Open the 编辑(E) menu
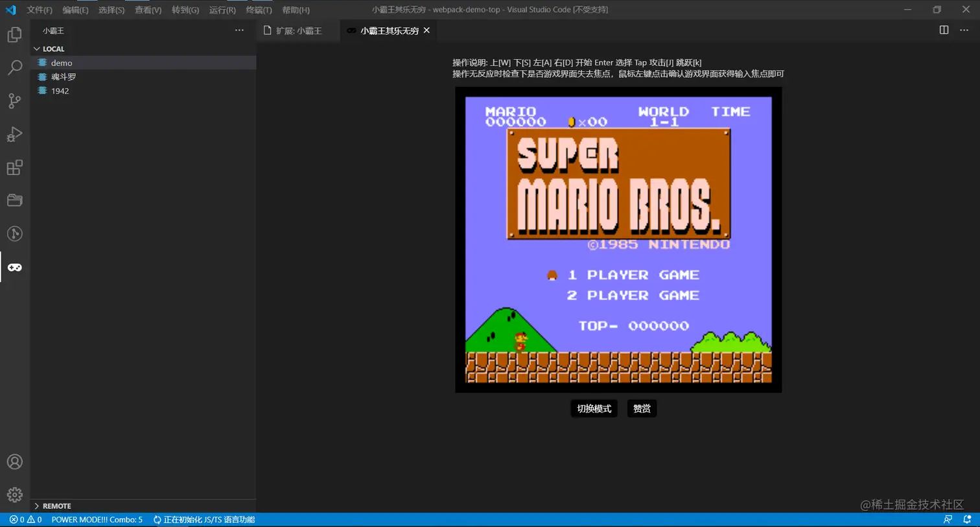The width and height of the screenshot is (980, 527). pyautogui.click(x=75, y=10)
